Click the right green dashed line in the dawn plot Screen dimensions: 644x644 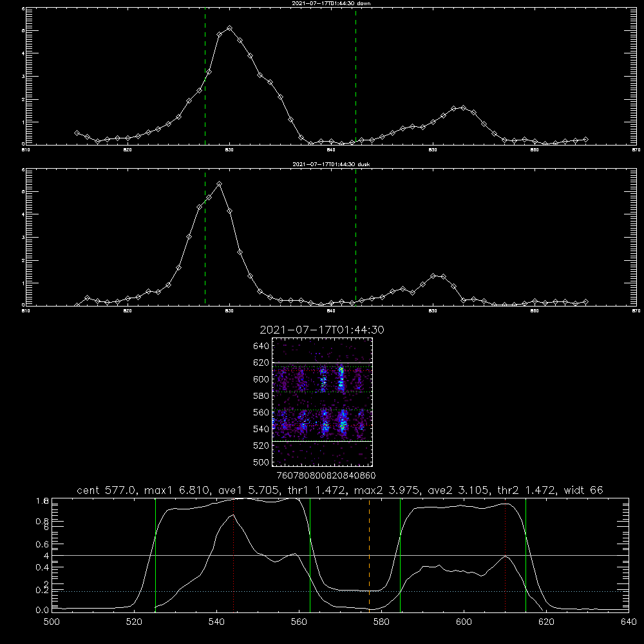coord(355,76)
